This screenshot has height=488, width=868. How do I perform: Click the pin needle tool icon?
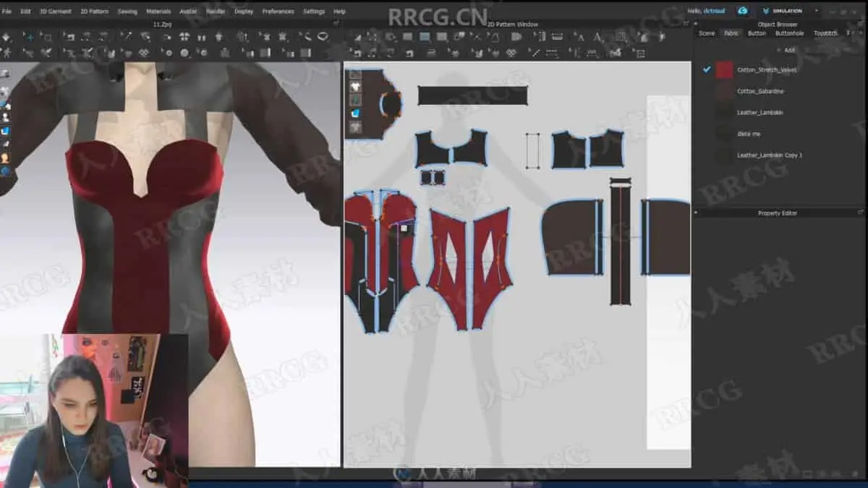[x=127, y=37]
